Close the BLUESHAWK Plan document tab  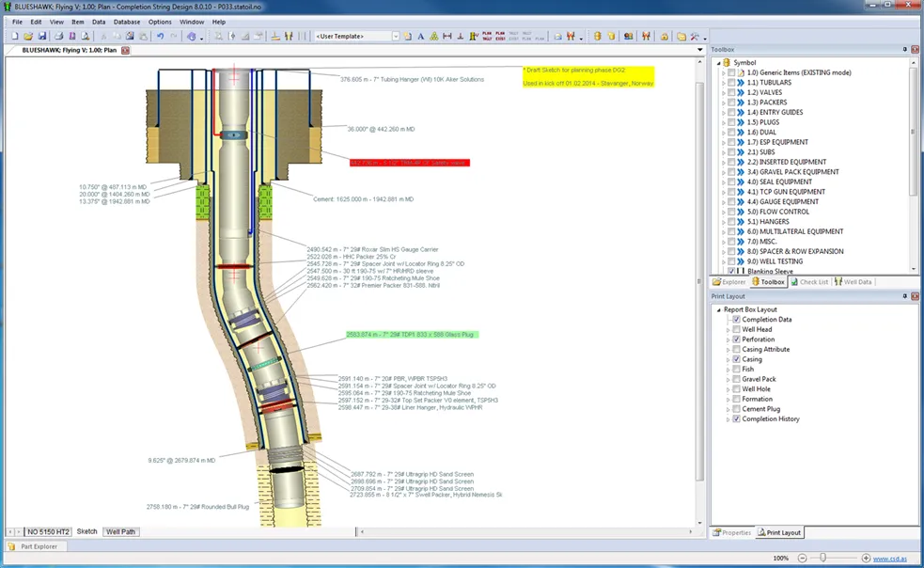(x=126, y=51)
